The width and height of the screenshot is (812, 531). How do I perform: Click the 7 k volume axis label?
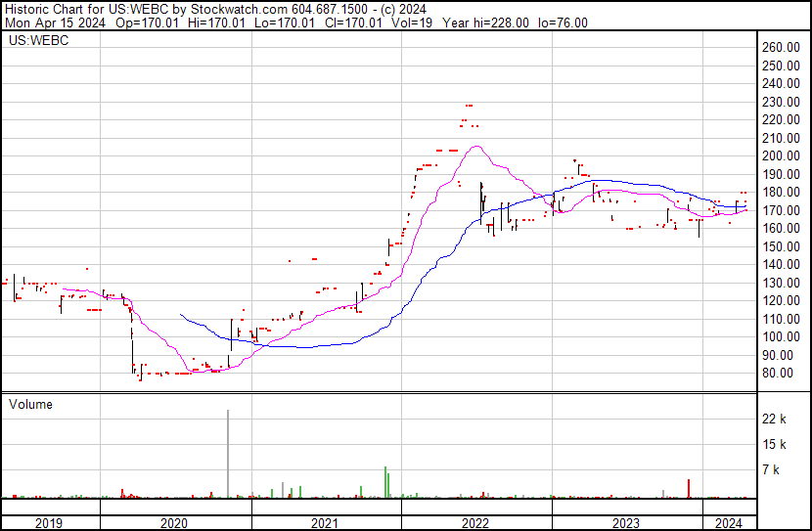[771, 470]
